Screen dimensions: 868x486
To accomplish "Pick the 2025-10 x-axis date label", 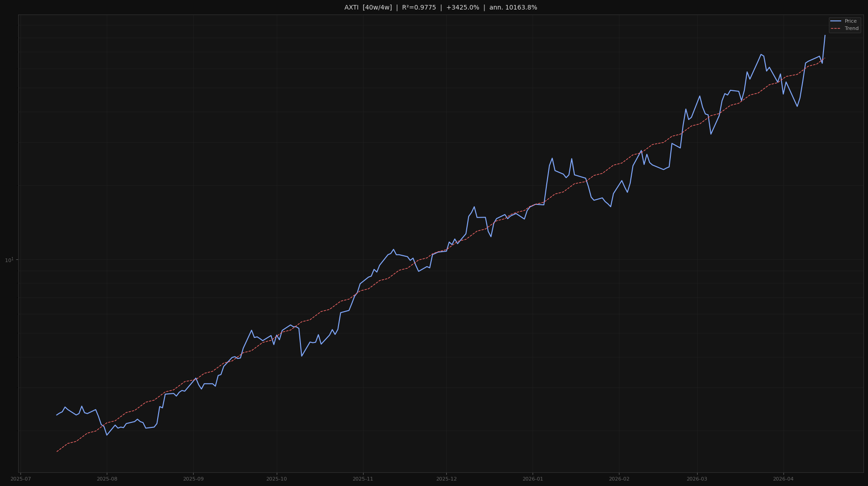I will tap(276, 479).
